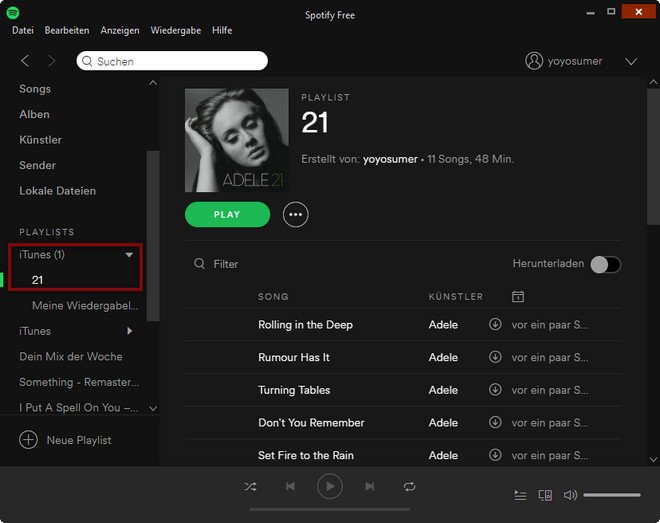Open I Put A Spell On You playlist
Image resolution: width=660 pixels, height=523 pixels.
(78, 408)
